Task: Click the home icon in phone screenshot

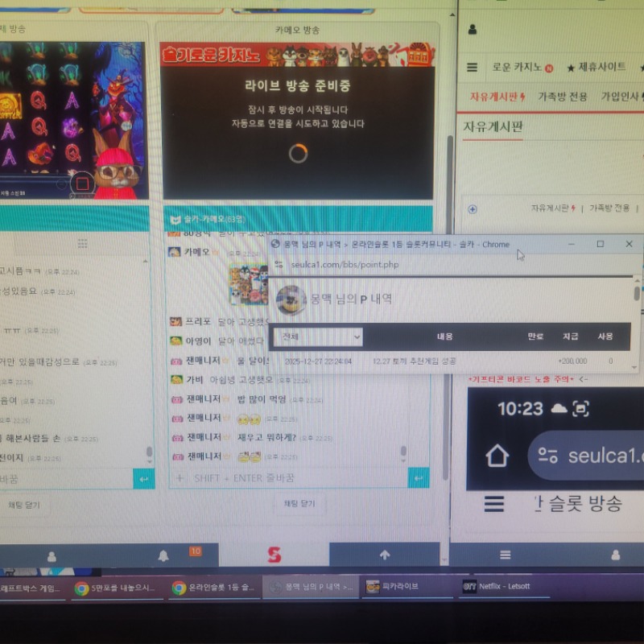Action: [x=497, y=456]
